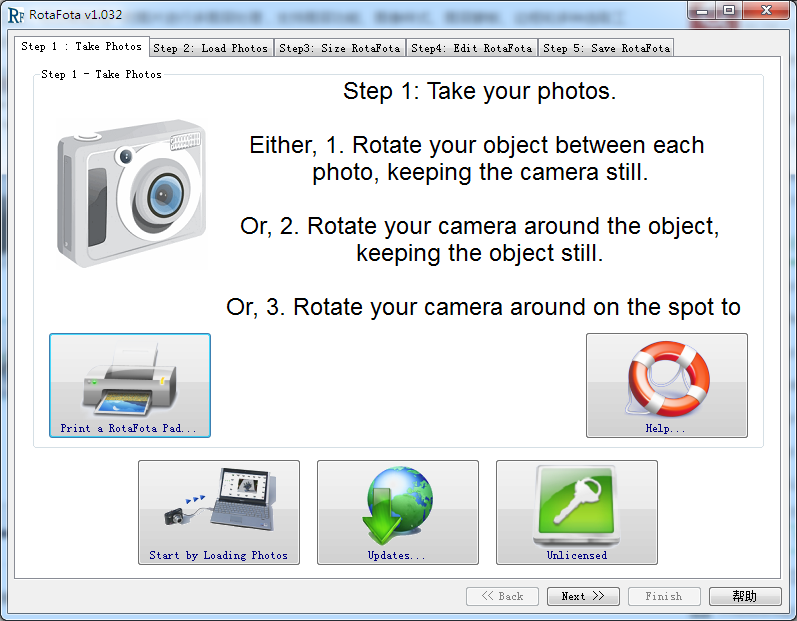Screen dimensions: 797x621
Task: Click the 'Step 1: Take your photos.' heading
Action: 479,91
